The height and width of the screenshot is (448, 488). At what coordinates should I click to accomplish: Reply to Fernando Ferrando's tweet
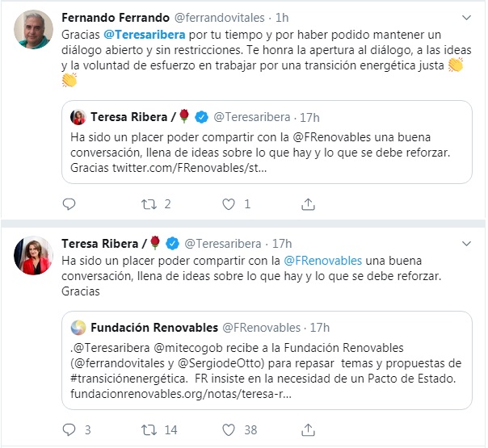[x=69, y=204]
